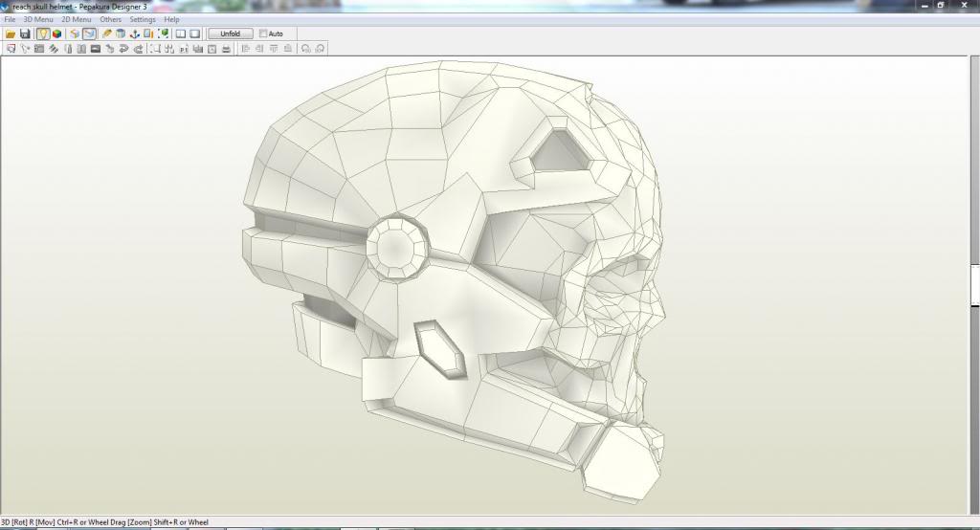Click the anchor icon in toolbar
Viewport: 980px width, 530px height.
pos(135,33)
